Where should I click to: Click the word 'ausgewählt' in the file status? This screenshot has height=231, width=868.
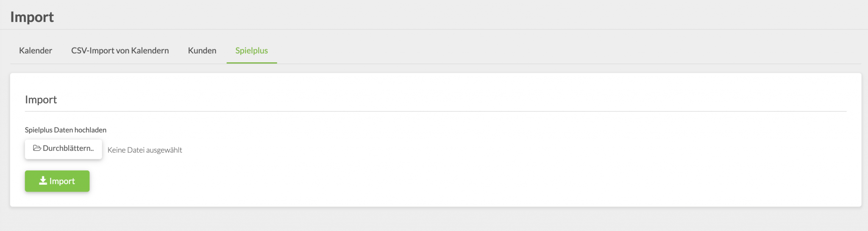coord(164,150)
